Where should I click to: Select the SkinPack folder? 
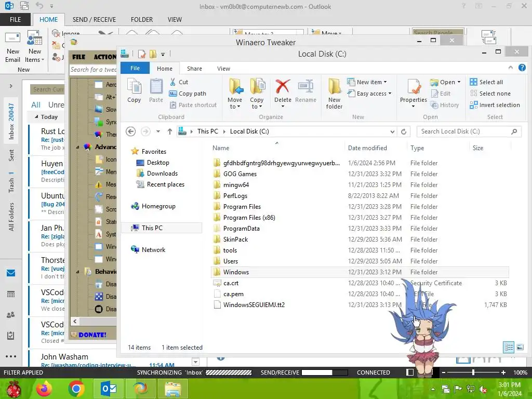[235, 239]
